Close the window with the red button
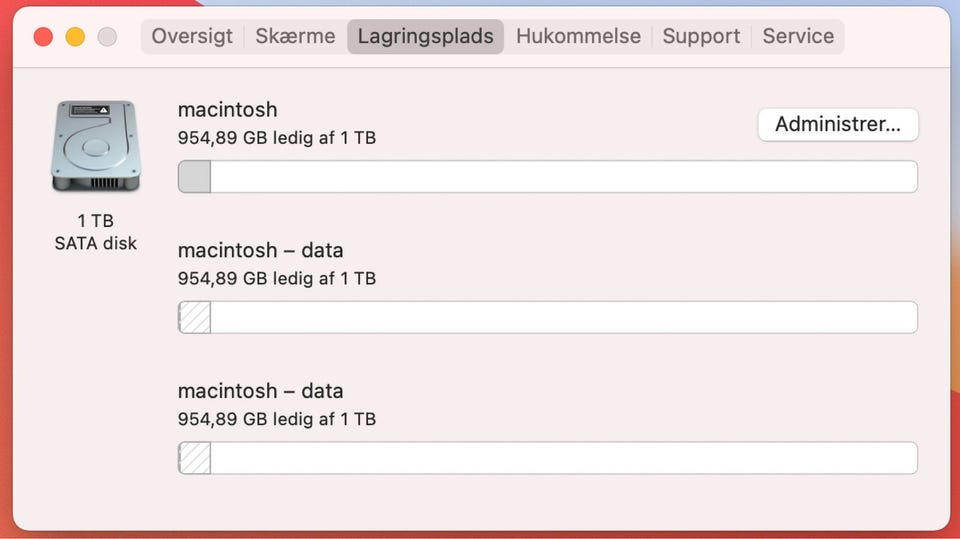 click(43, 37)
